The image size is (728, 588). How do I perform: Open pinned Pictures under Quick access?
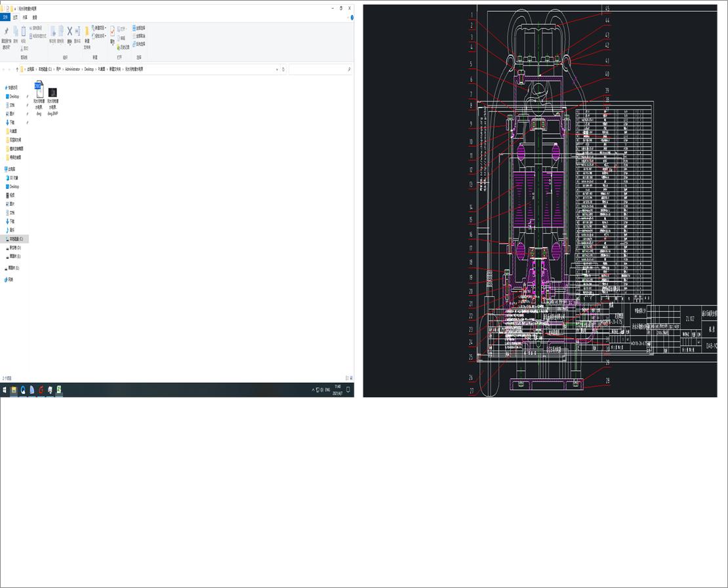click(x=12, y=113)
